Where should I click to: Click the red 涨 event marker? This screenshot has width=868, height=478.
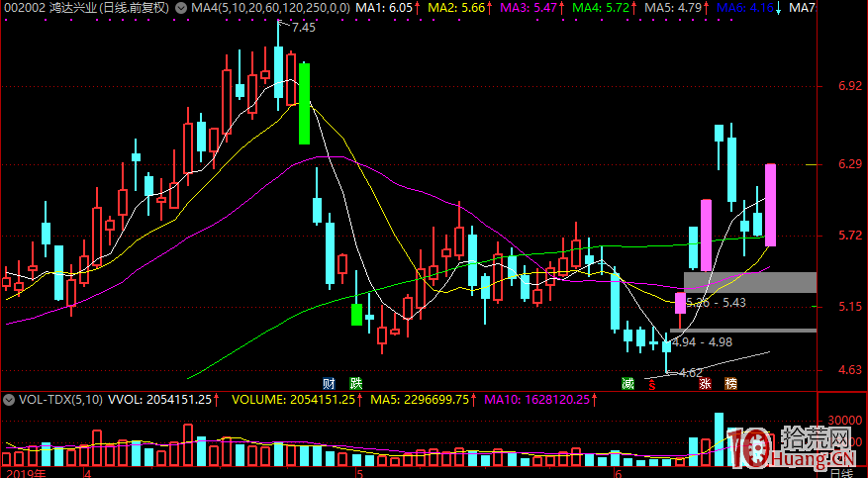click(x=705, y=383)
